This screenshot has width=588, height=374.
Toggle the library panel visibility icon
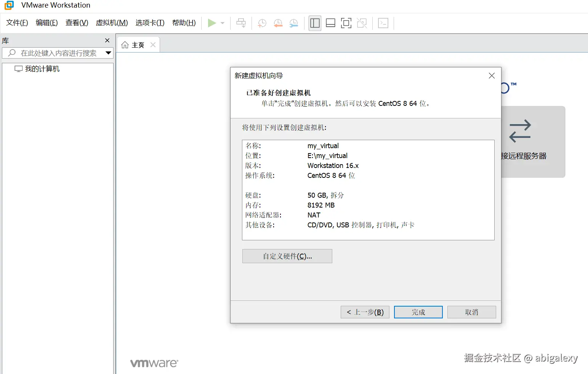[314, 23]
